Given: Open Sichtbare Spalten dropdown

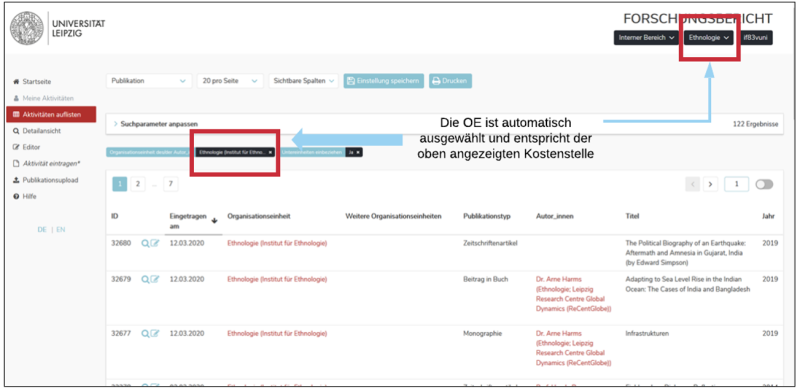Looking at the screenshot, I should click(304, 81).
